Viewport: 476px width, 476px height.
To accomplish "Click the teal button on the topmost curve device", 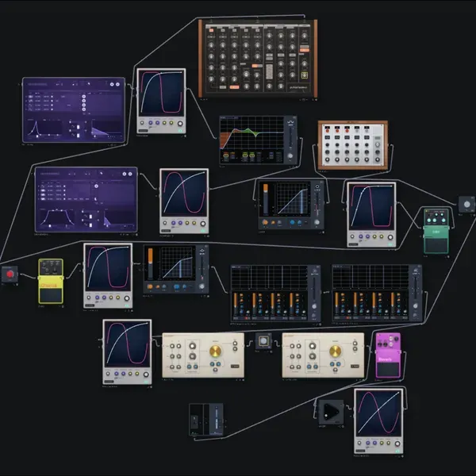I will (180, 131).
